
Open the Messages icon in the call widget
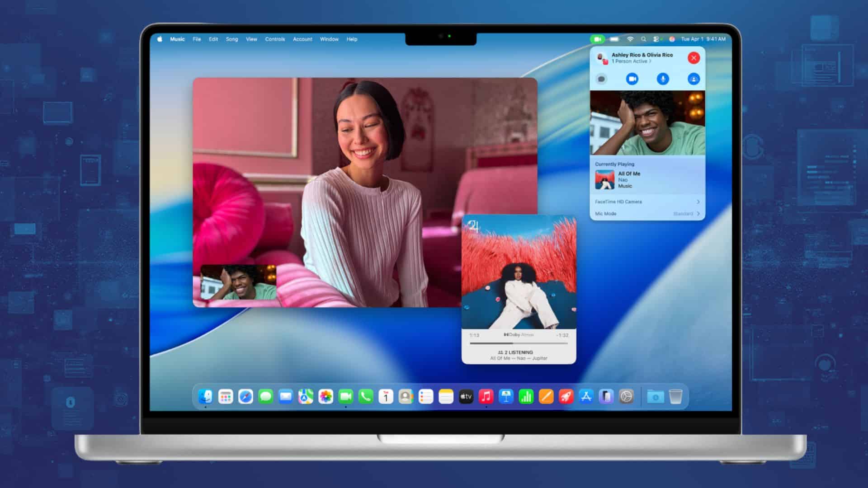point(601,79)
